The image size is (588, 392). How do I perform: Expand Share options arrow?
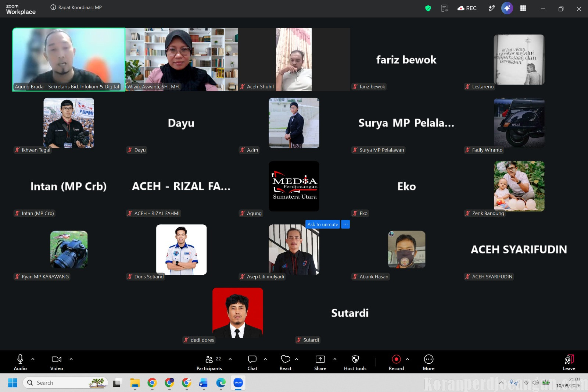335,359
